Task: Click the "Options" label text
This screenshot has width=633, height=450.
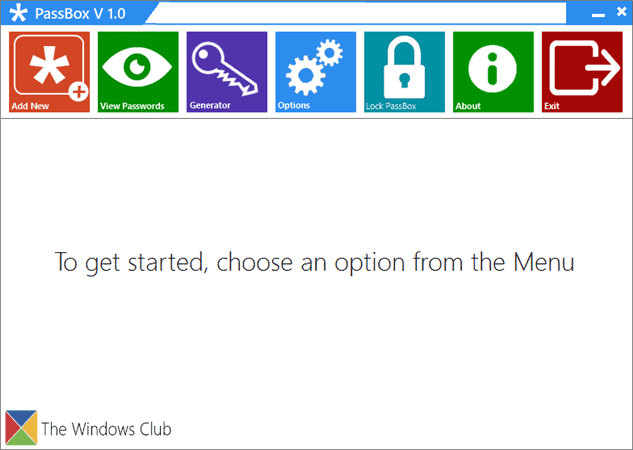Action: 293,105
